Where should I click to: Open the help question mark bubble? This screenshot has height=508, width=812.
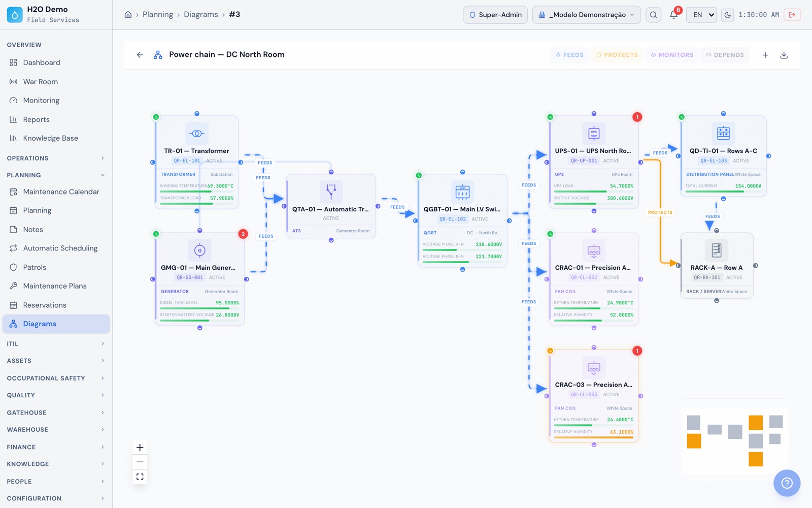(x=787, y=483)
